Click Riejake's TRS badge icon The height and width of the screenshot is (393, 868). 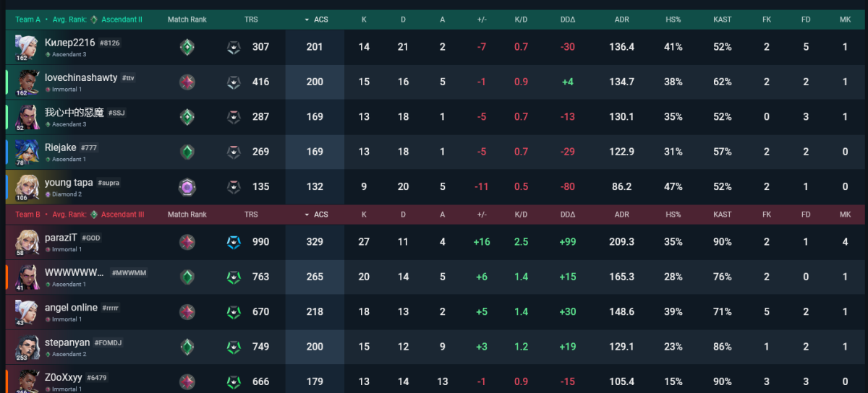coord(234,152)
